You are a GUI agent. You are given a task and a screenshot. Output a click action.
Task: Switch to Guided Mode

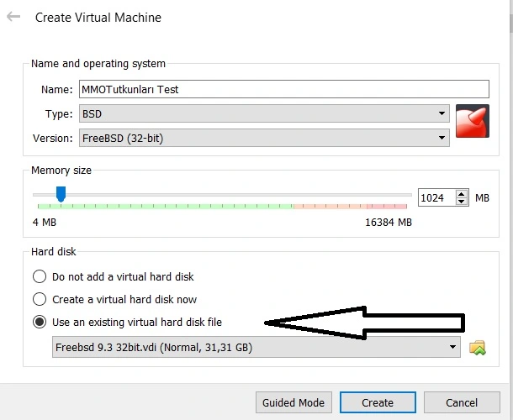[294, 402]
